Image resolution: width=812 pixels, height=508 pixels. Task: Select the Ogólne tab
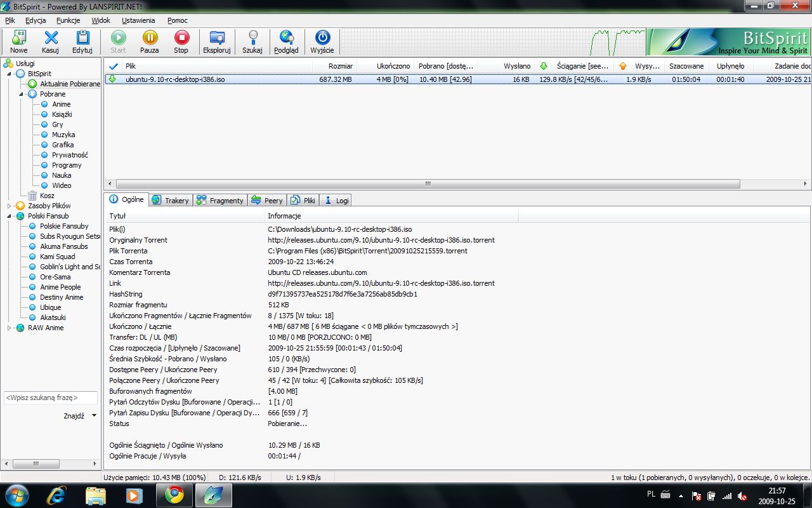pyautogui.click(x=126, y=199)
